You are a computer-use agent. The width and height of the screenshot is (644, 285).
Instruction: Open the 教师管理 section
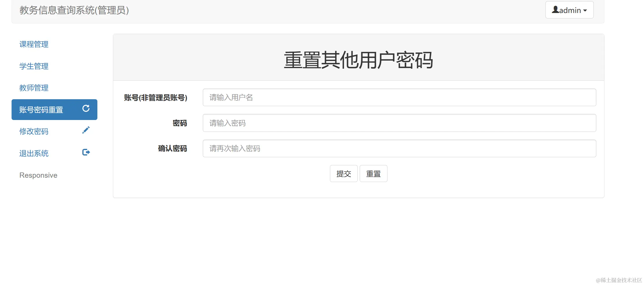coord(34,88)
